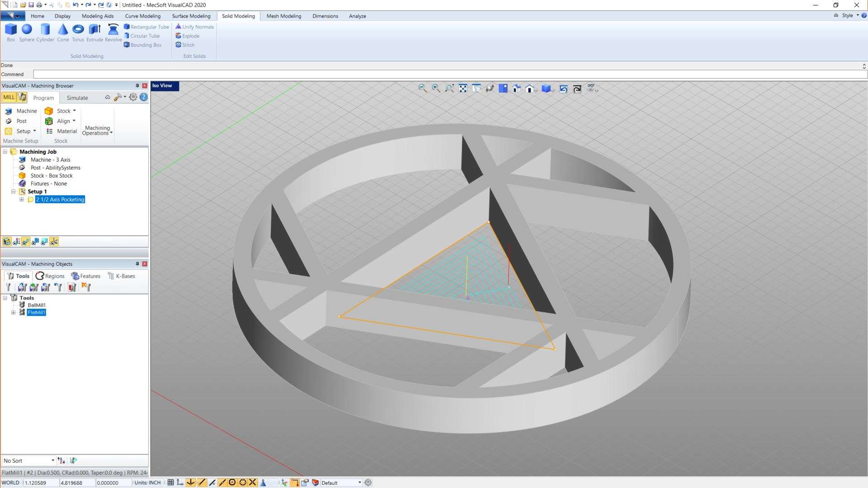Open the Simulate tab
The image size is (868, 488).
coord(77,98)
